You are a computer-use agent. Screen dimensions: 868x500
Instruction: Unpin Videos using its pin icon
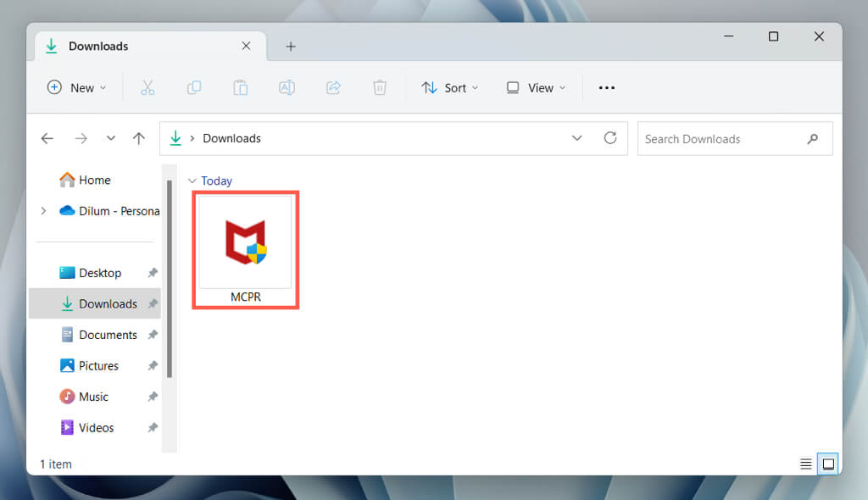coord(153,427)
